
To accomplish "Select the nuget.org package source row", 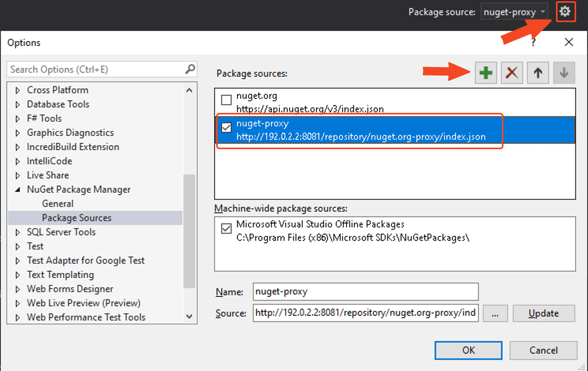I will pos(395,102).
